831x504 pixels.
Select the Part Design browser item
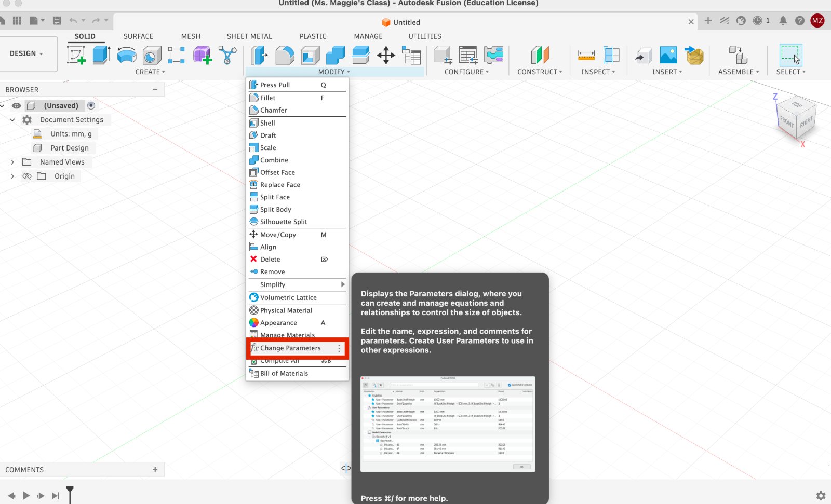[x=70, y=148]
